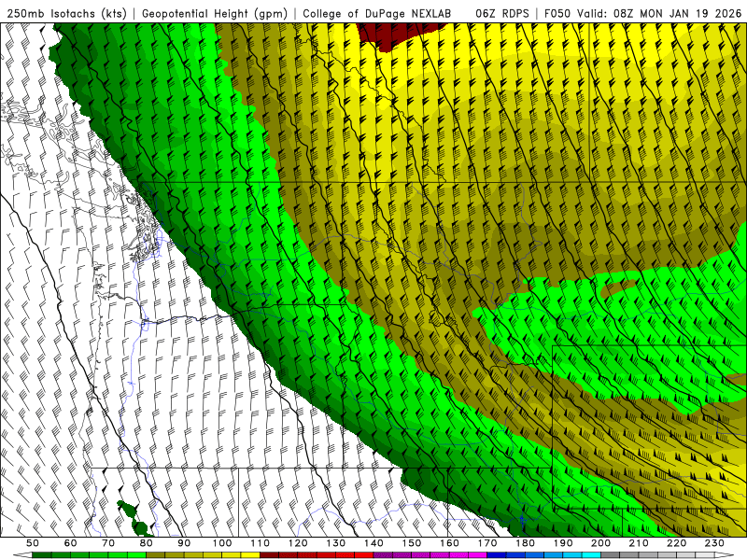Image resolution: width=747 pixels, height=560 pixels.
Task: Click the 200 label on the color scale
Action: point(600,543)
